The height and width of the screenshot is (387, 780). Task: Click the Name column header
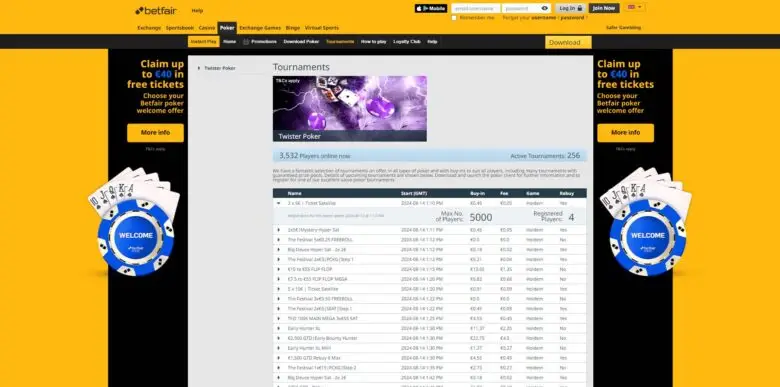click(x=294, y=194)
